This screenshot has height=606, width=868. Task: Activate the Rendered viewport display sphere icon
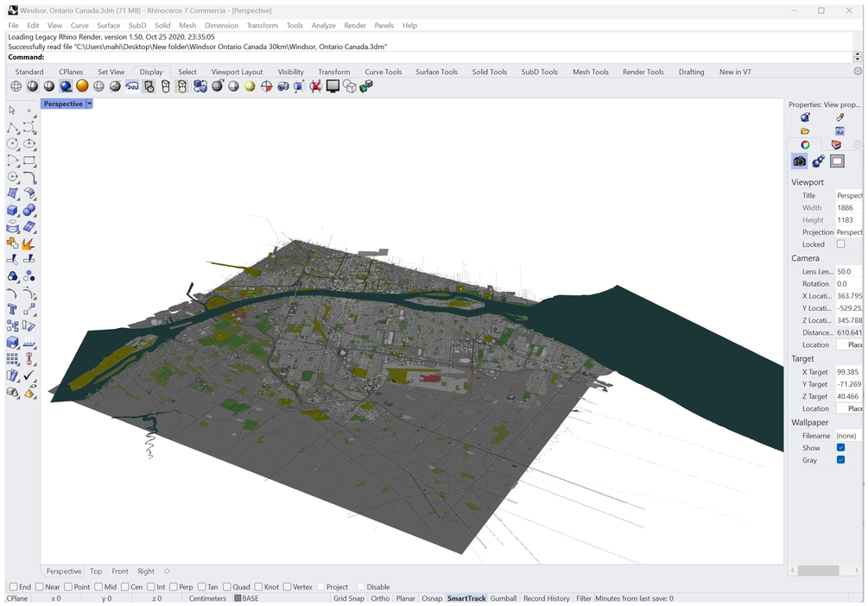point(66,86)
